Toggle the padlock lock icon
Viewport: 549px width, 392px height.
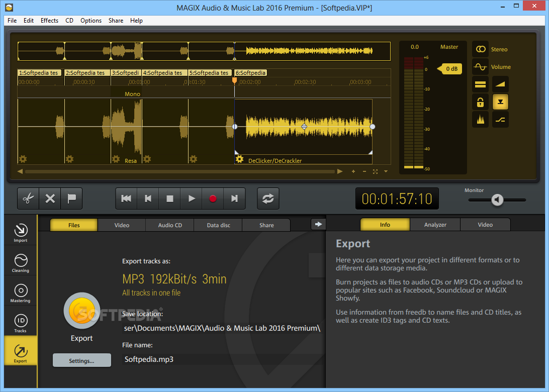pyautogui.click(x=481, y=102)
